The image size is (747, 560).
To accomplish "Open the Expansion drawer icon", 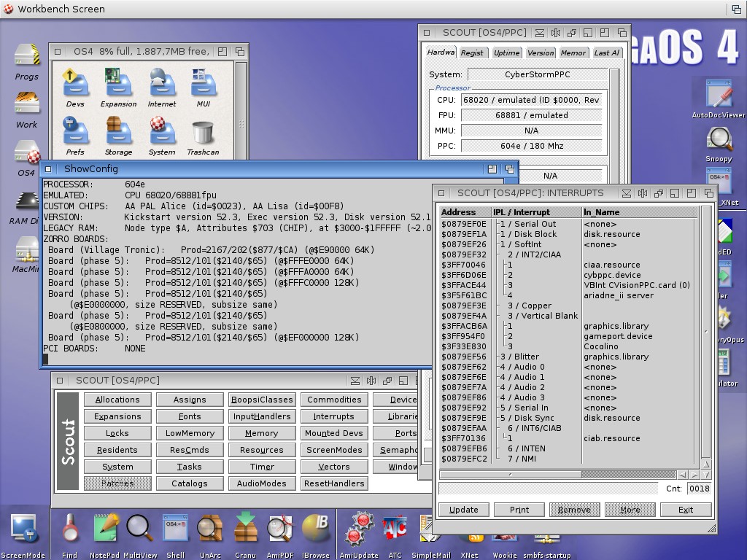I will click(x=117, y=85).
